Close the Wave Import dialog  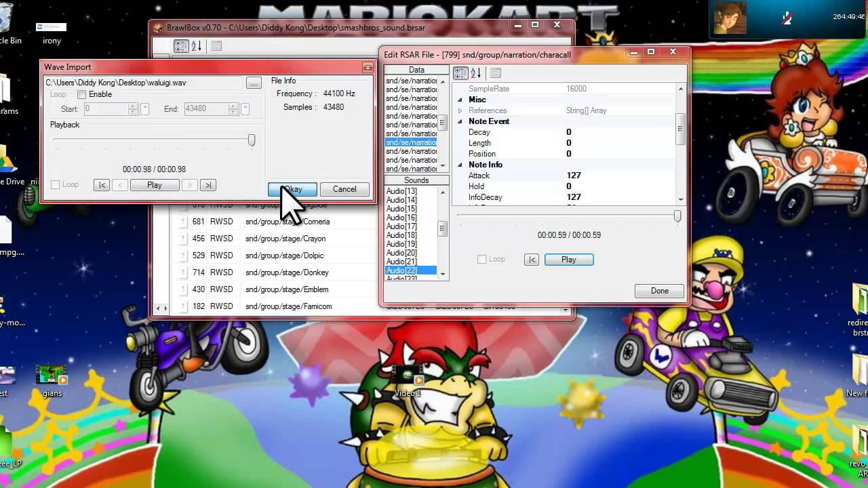[x=368, y=67]
